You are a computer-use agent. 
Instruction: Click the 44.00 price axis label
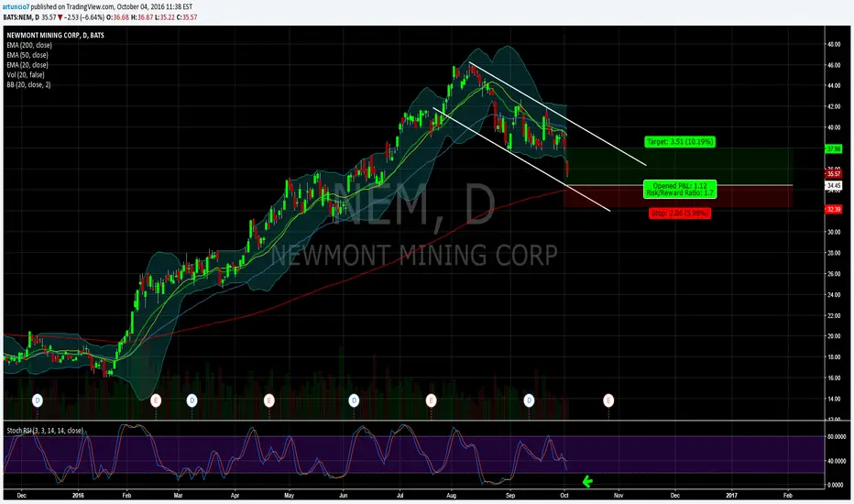(x=833, y=86)
